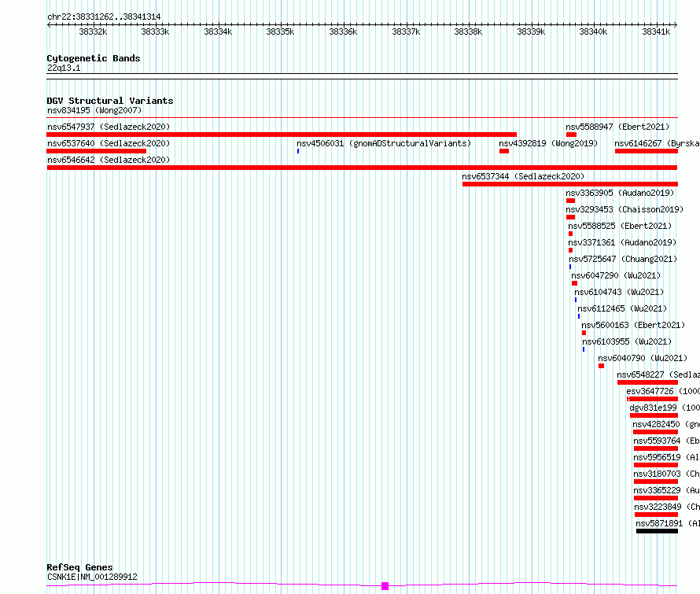Select the long red bar under nsv6547937
Image resolution: width=700 pixels, height=594 pixels.
(x=282, y=135)
